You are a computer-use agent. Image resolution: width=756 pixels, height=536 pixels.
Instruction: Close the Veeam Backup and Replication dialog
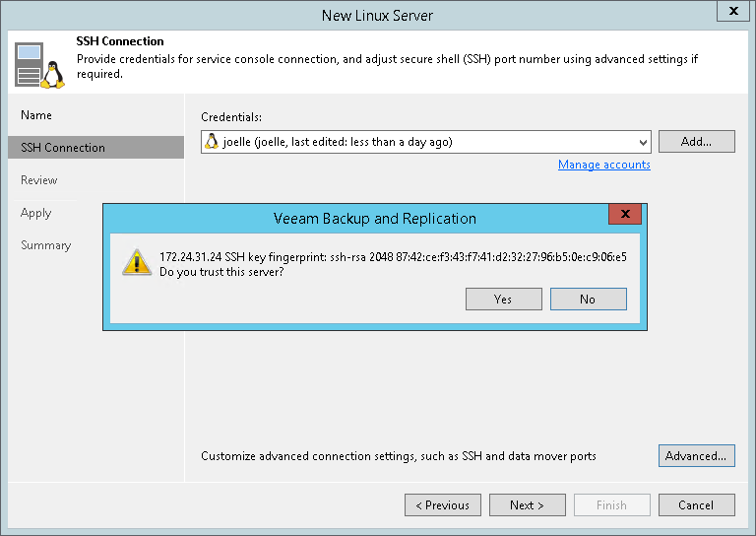coord(625,216)
